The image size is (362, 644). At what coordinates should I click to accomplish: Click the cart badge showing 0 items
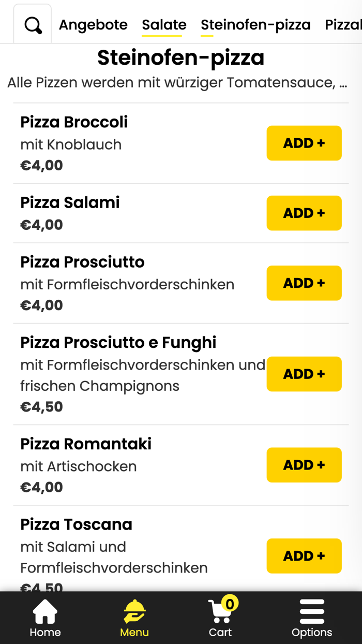pyautogui.click(x=231, y=602)
